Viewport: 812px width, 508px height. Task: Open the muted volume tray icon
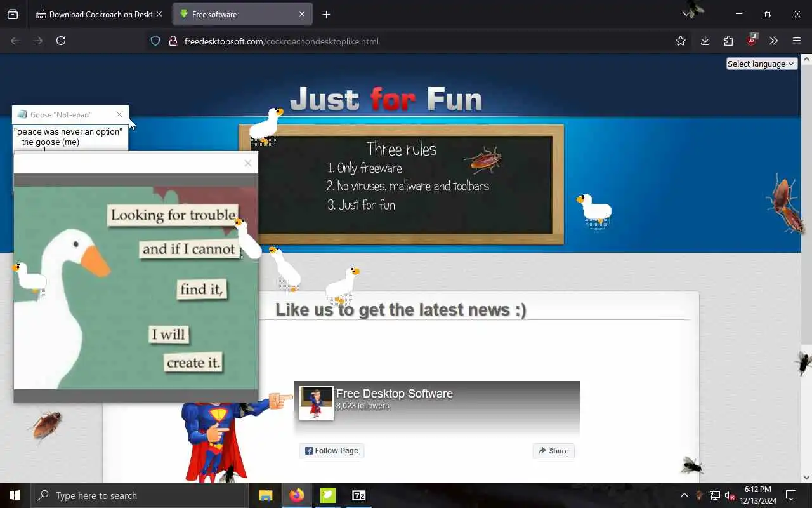[x=730, y=495]
